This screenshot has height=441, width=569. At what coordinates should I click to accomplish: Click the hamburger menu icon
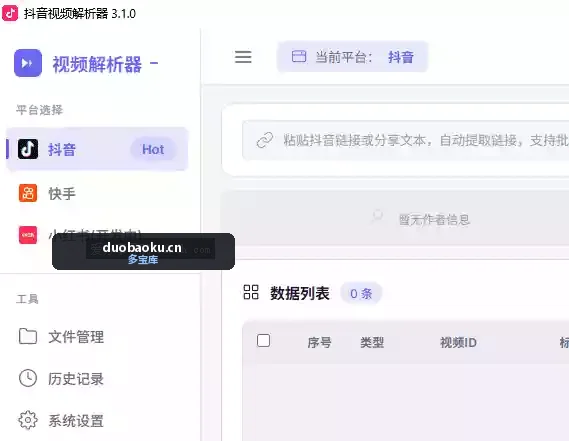243,57
